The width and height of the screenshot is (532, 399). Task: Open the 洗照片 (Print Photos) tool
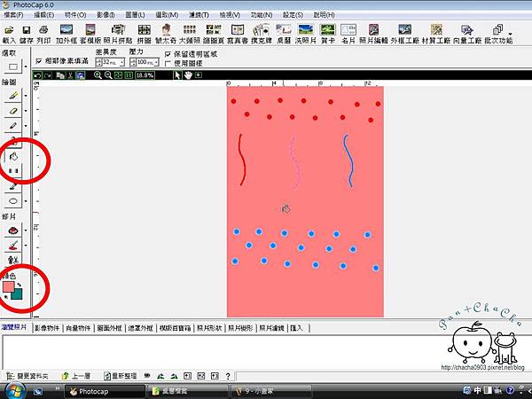point(305,35)
